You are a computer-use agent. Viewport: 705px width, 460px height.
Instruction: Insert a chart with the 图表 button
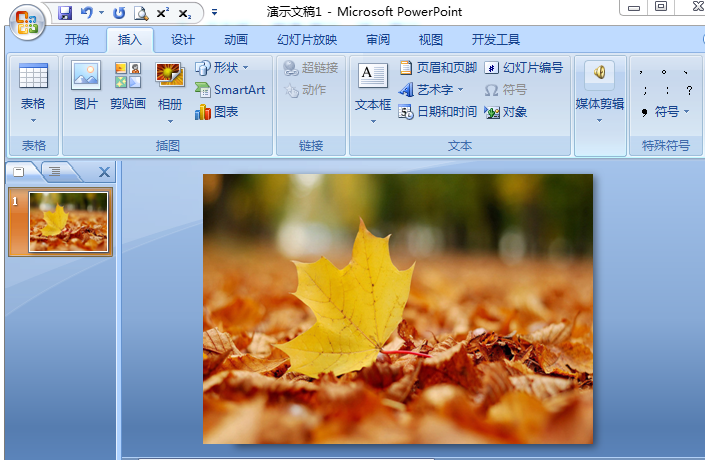216,112
